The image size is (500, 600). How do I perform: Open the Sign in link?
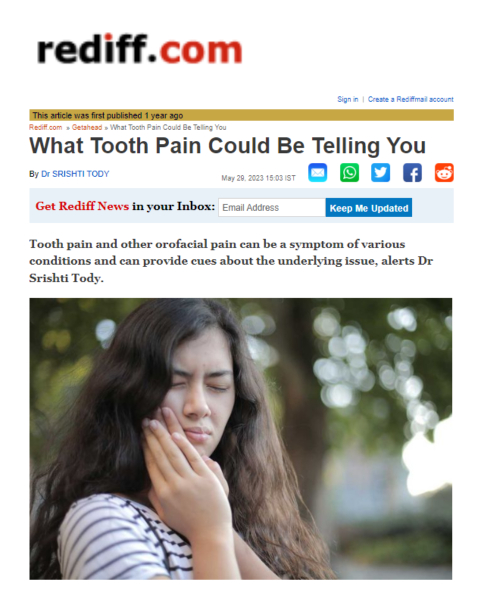pos(348,99)
